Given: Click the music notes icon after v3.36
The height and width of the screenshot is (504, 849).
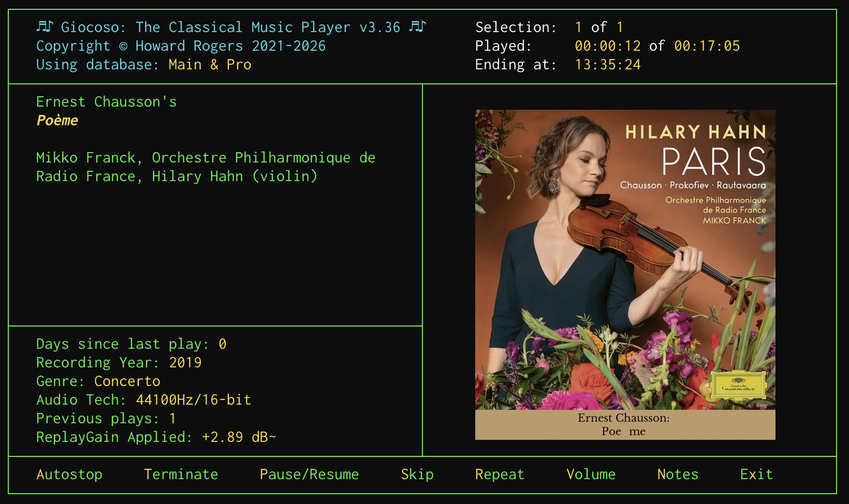Looking at the screenshot, I should pos(417,26).
